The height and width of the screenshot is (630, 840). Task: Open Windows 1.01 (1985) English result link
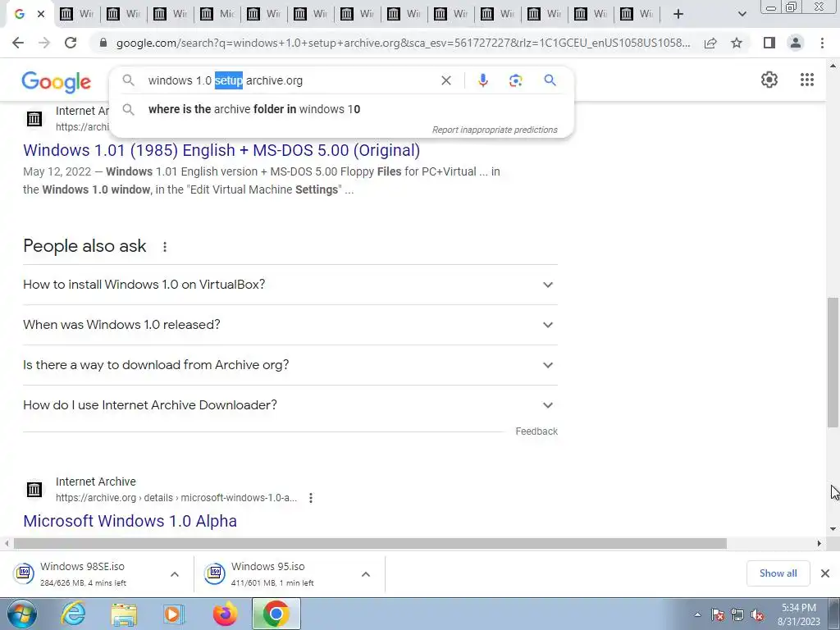[221, 150]
